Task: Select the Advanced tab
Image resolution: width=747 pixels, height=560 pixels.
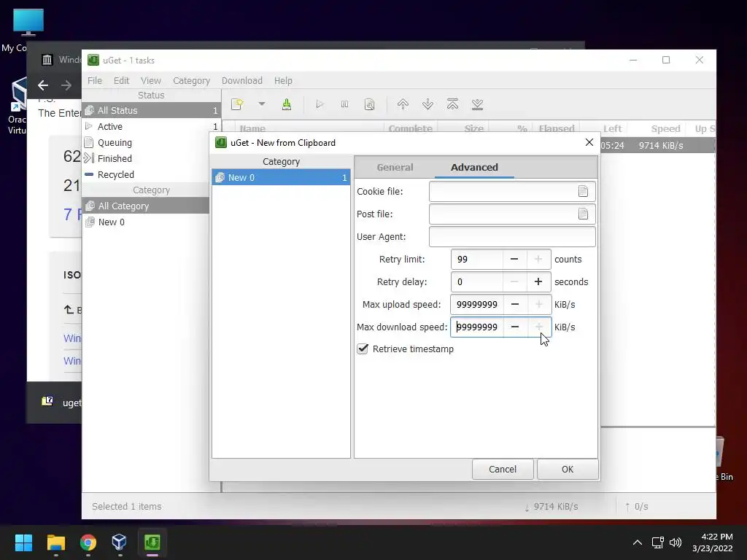Action: click(474, 167)
